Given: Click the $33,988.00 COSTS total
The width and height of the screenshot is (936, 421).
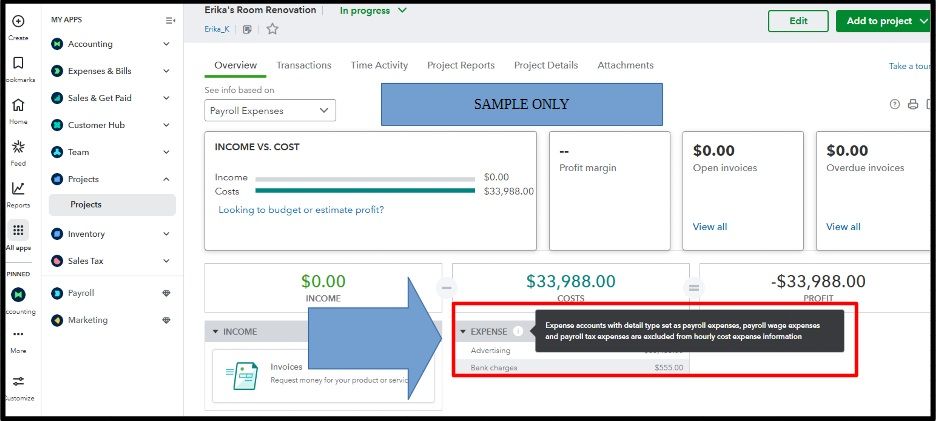Looking at the screenshot, I should (x=571, y=281).
